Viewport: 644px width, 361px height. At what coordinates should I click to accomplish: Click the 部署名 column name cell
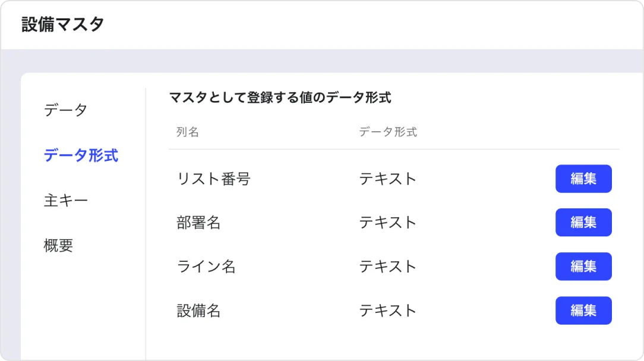pos(199,223)
